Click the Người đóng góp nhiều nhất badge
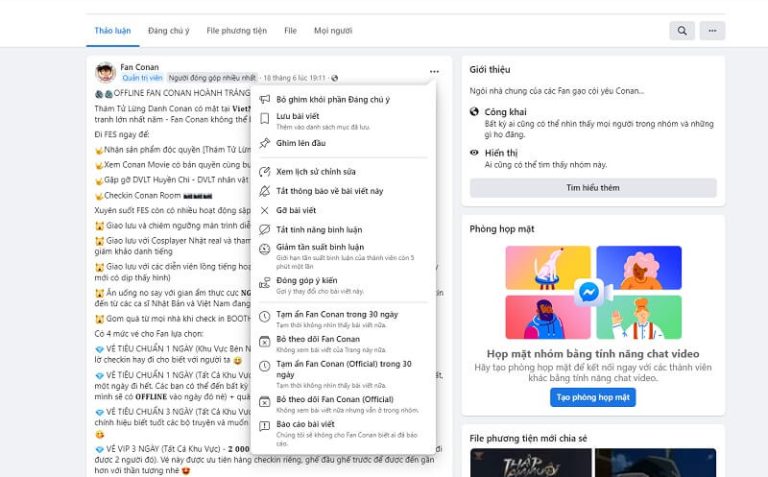 click(x=212, y=78)
